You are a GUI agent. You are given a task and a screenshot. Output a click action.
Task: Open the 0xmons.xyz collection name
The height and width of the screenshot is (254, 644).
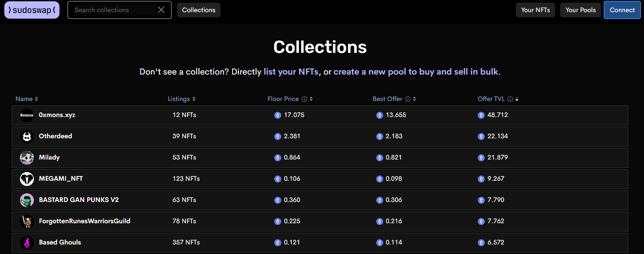[x=57, y=115]
